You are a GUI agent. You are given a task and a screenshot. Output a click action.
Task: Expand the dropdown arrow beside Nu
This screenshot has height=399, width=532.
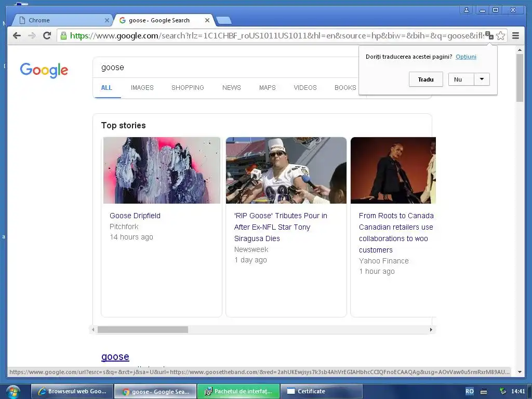coord(482,79)
